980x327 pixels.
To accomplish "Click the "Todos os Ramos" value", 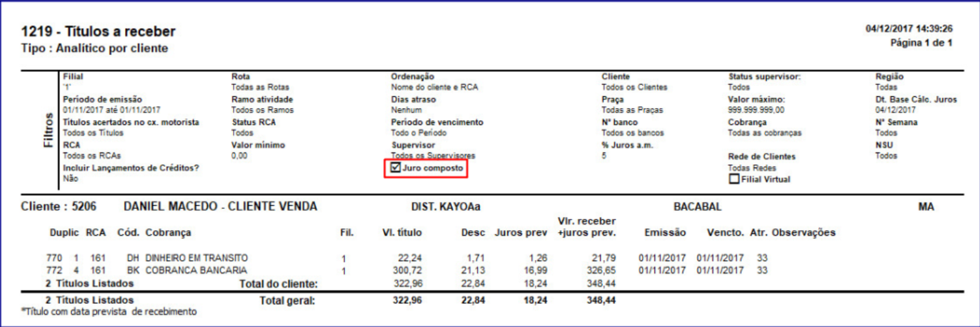I will (262, 110).
